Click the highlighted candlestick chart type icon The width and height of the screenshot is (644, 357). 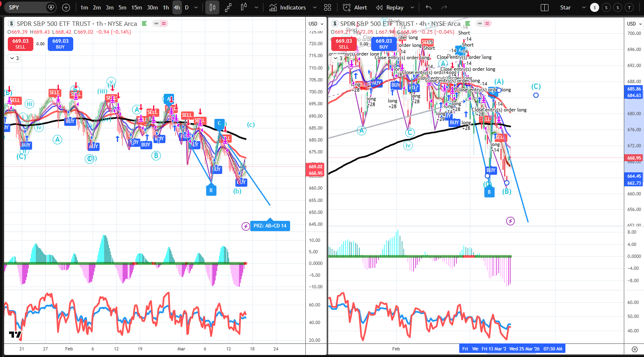pyautogui.click(x=212, y=7)
